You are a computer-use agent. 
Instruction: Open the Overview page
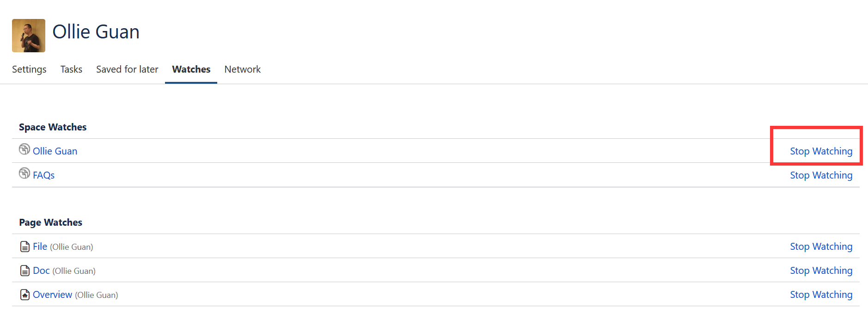[x=52, y=294]
